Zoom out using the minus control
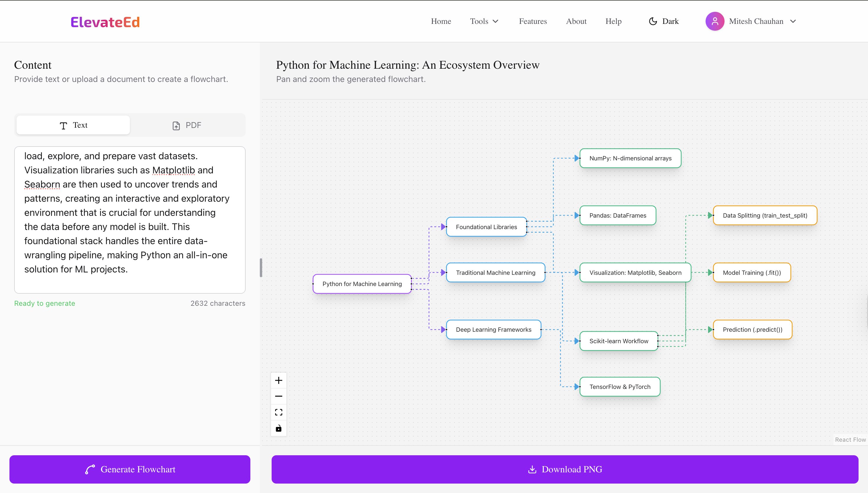The width and height of the screenshot is (868, 493). pos(279,396)
